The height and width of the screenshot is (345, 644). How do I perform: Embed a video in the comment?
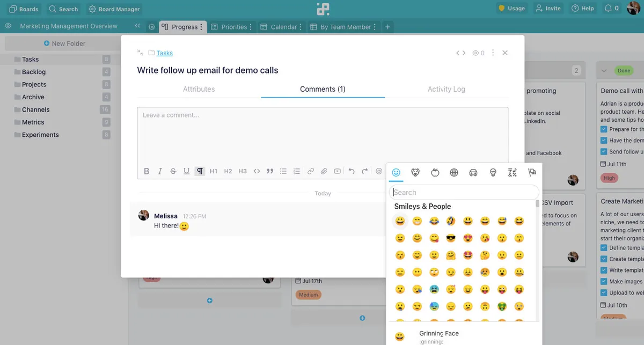(x=338, y=171)
